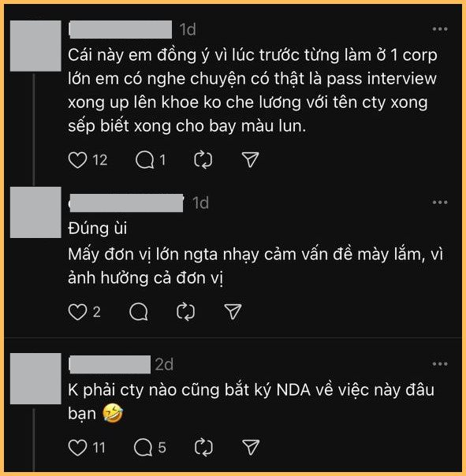Like the NDA comment with 11 likes

pyautogui.click(x=77, y=448)
